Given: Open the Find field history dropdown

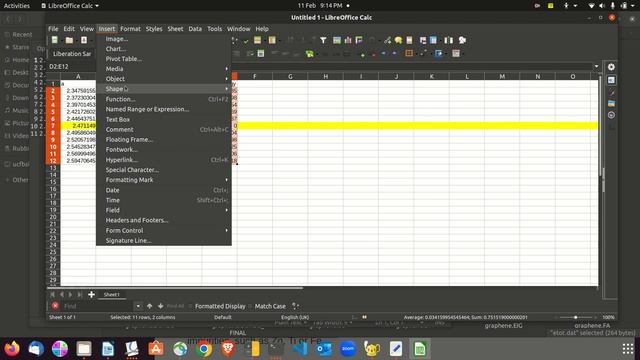Looking at the screenshot, I should [138, 306].
